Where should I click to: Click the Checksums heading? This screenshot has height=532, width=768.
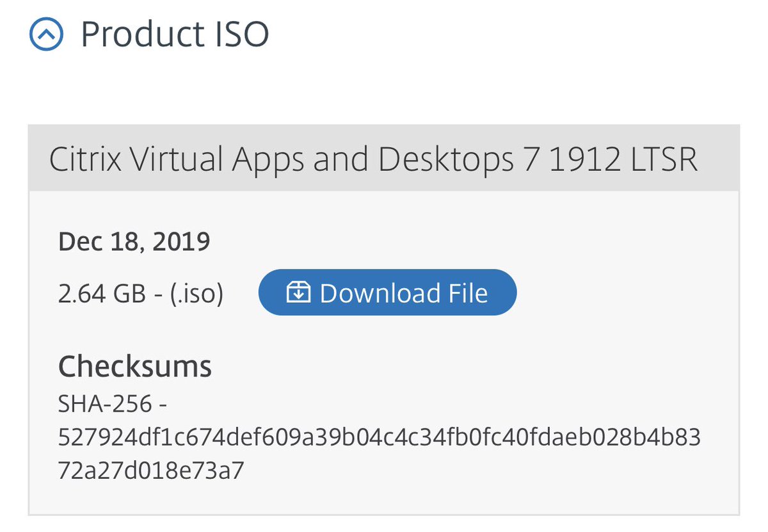pos(135,367)
